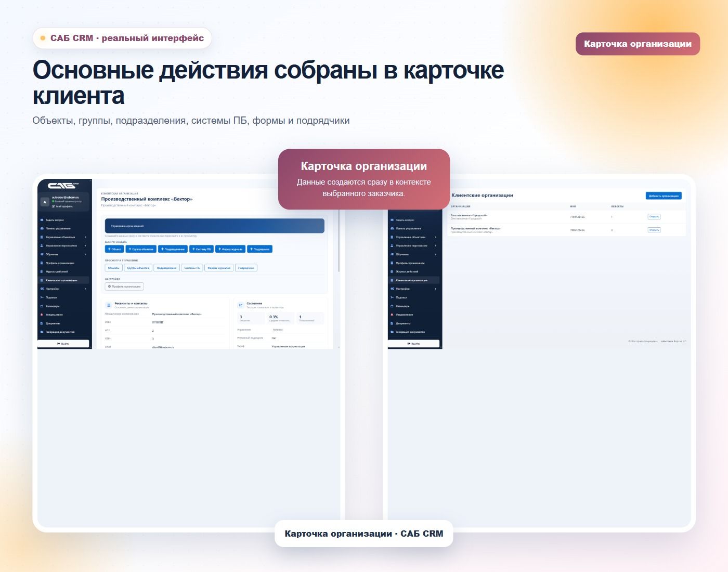Image resolution: width=728 pixels, height=572 pixels.
Task: Click the Календарь icon in the organizations list sidebar
Action: [x=392, y=306]
